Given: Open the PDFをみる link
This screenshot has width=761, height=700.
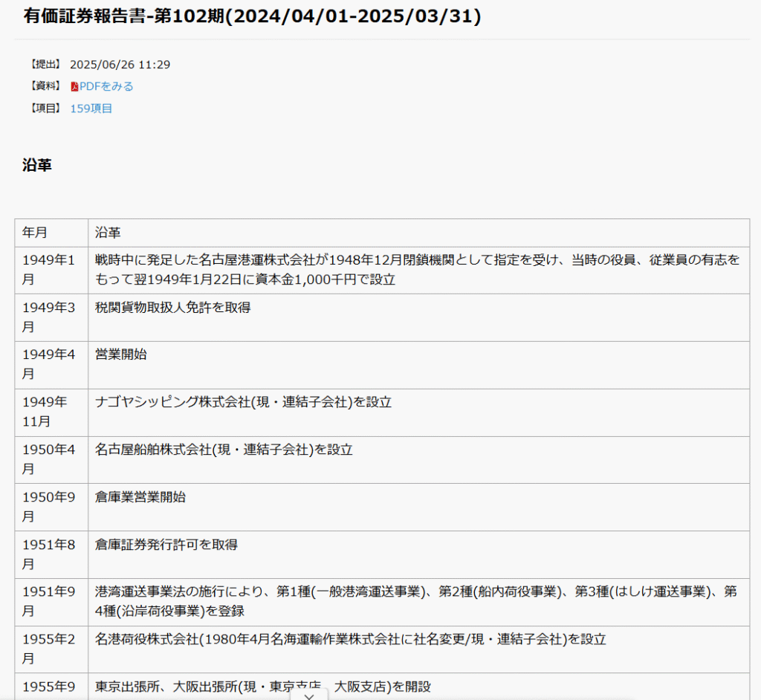Looking at the screenshot, I should click(106, 86).
